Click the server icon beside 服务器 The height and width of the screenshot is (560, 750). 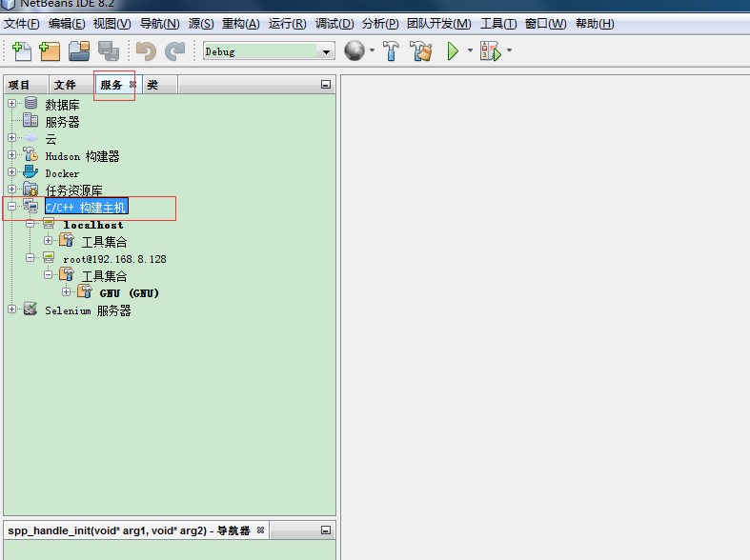30,120
